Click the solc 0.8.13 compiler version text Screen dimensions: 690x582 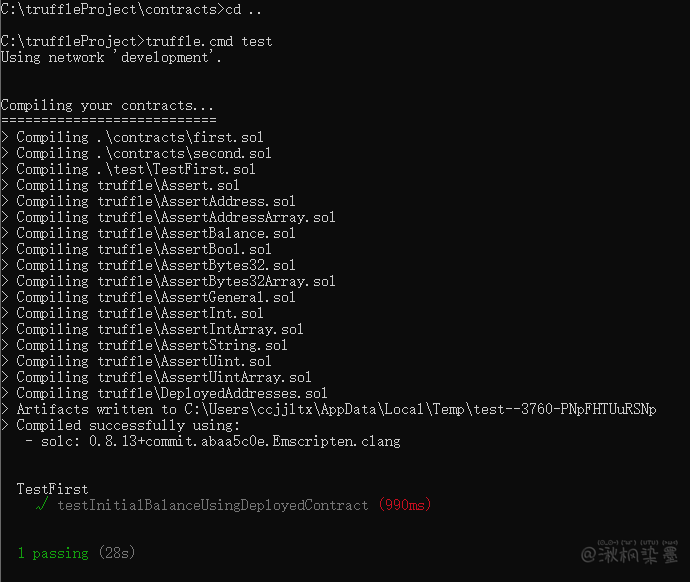(x=216, y=441)
